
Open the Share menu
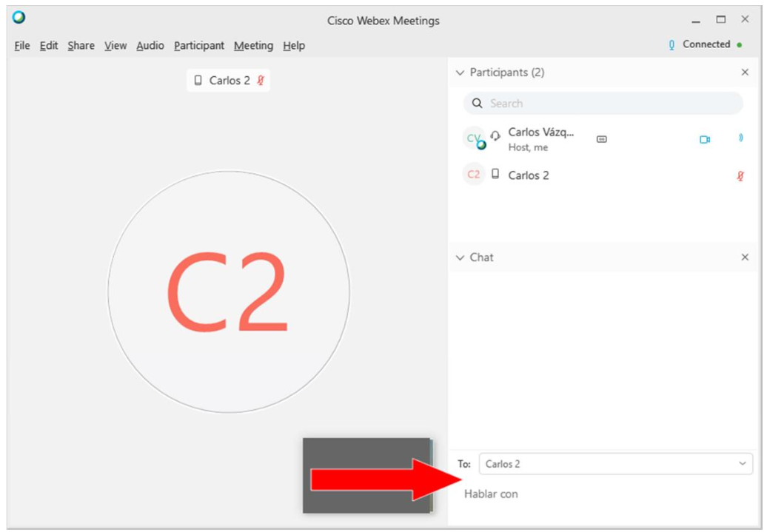(81, 46)
